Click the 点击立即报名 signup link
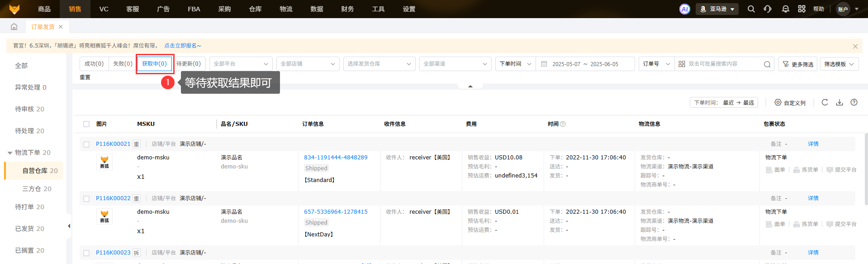Screen dimensions: 868x264 tap(182, 46)
